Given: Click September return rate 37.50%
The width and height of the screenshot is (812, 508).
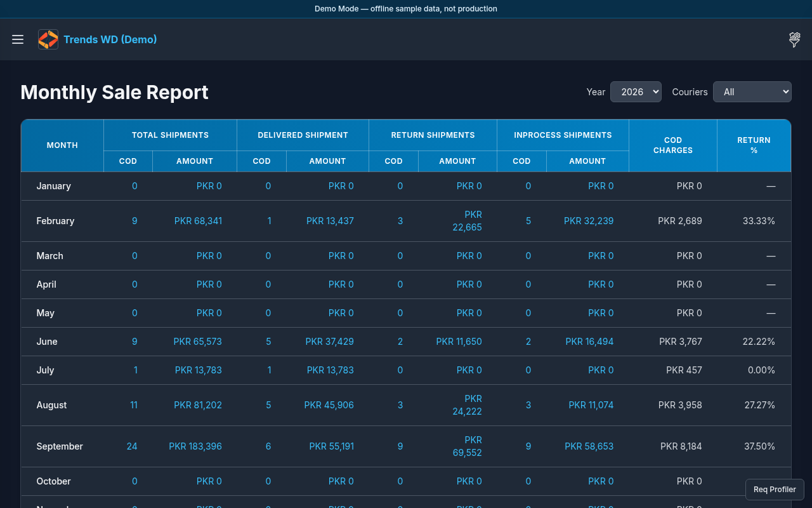Looking at the screenshot, I should pos(759,446).
